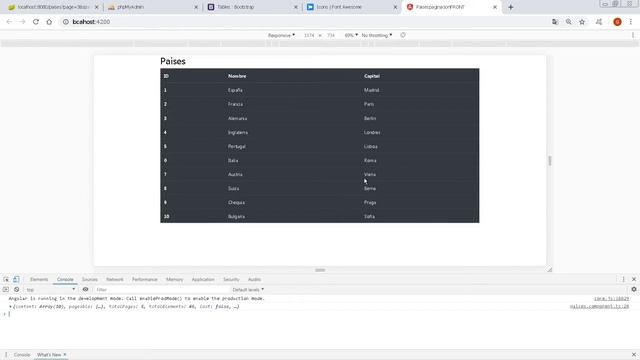Open the Default levels dropdown

coord(248,289)
